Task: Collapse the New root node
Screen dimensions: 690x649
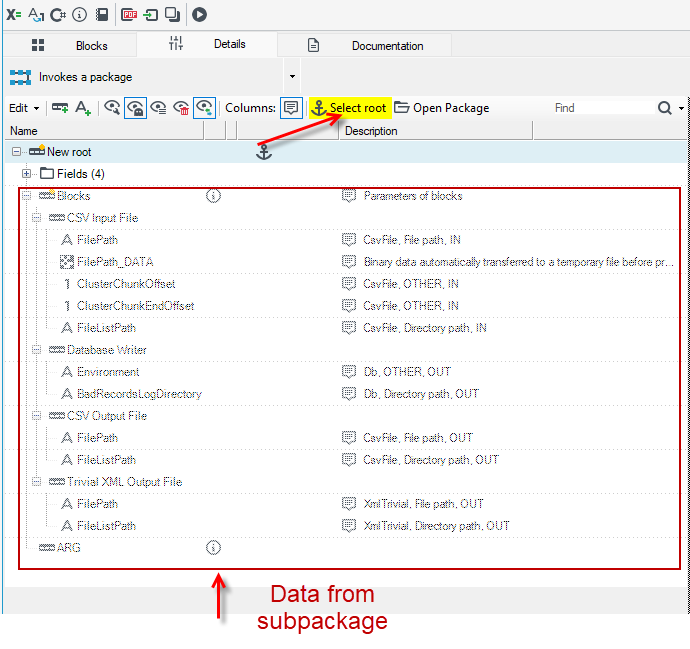Action: tap(16, 152)
